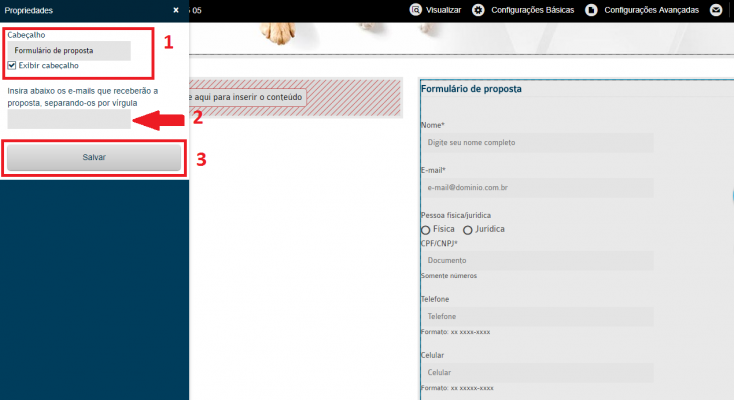The height and width of the screenshot is (400, 734).
Task: Open the Configurações Avançadas menu item
Action: 651,10
